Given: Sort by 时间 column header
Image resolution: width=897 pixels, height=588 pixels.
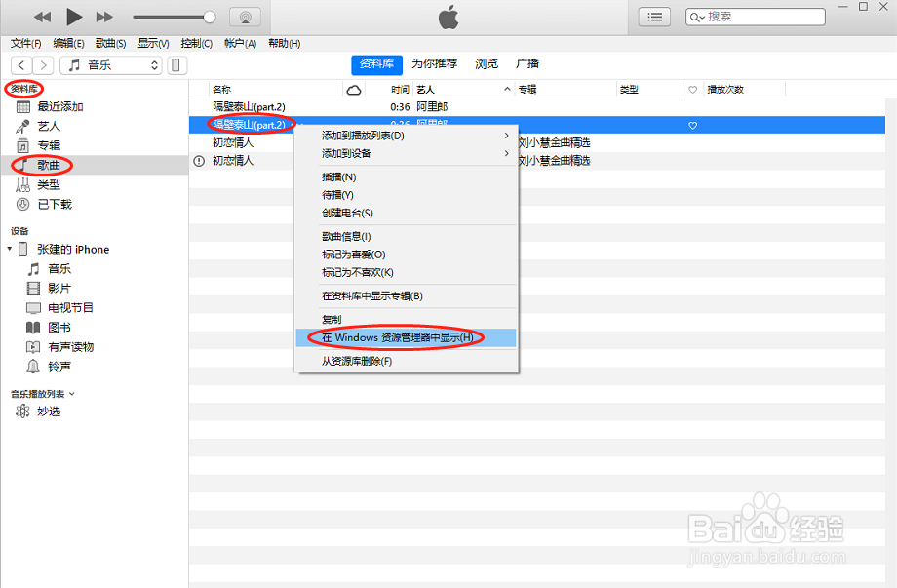Looking at the screenshot, I should pos(400,90).
